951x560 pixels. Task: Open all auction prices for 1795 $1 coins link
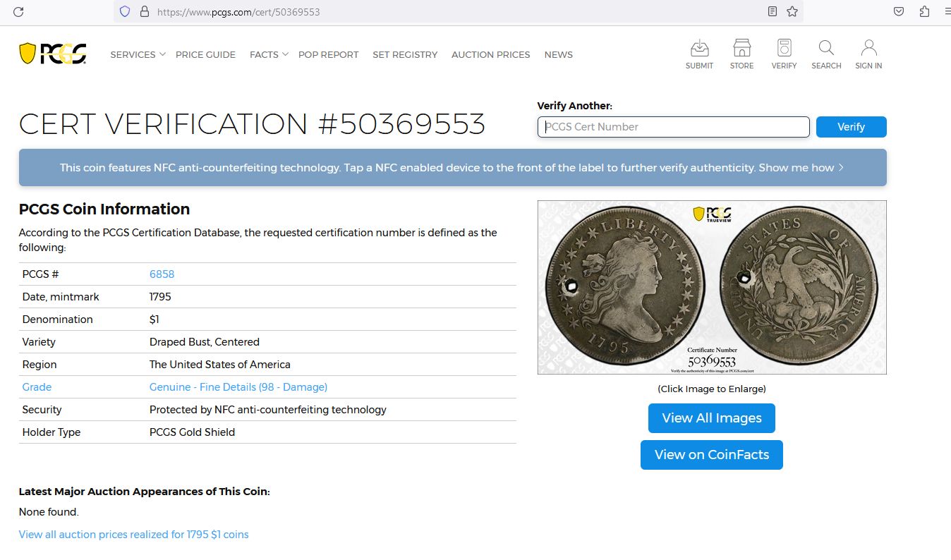coord(133,535)
